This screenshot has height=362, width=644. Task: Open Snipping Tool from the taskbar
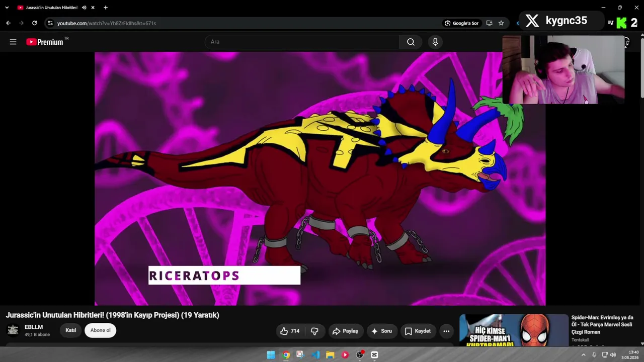point(300,355)
